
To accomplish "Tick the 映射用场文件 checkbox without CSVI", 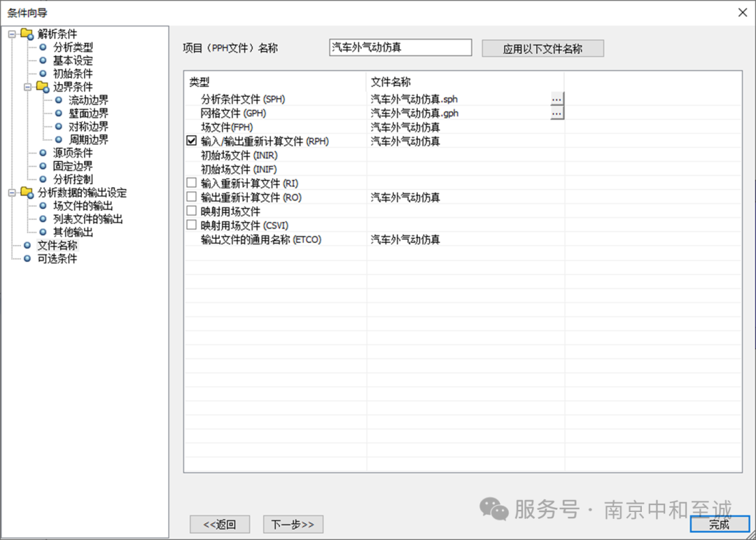I will [192, 211].
